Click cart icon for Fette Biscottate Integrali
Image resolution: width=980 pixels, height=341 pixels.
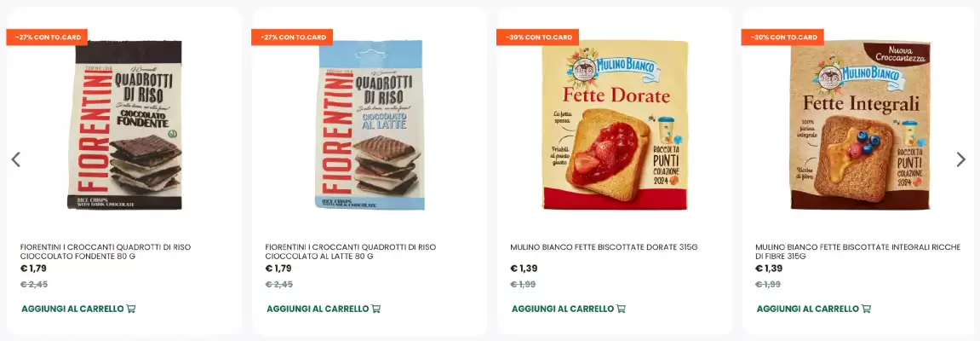click(x=866, y=309)
